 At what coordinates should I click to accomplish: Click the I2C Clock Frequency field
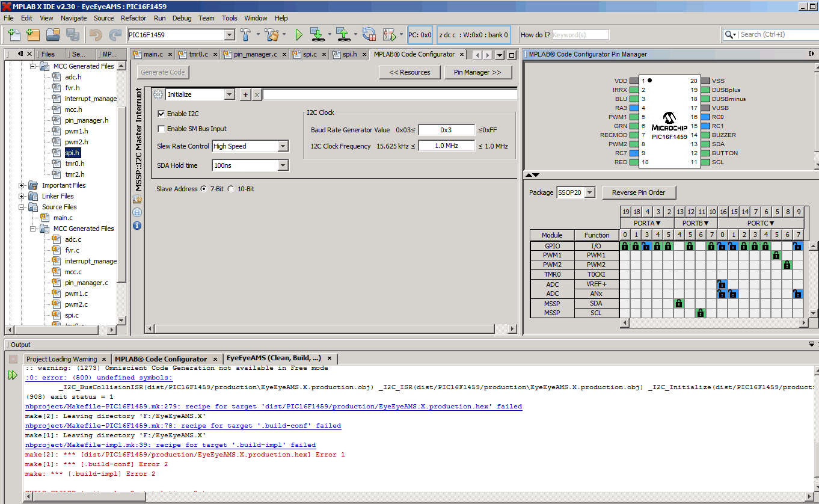click(x=446, y=146)
